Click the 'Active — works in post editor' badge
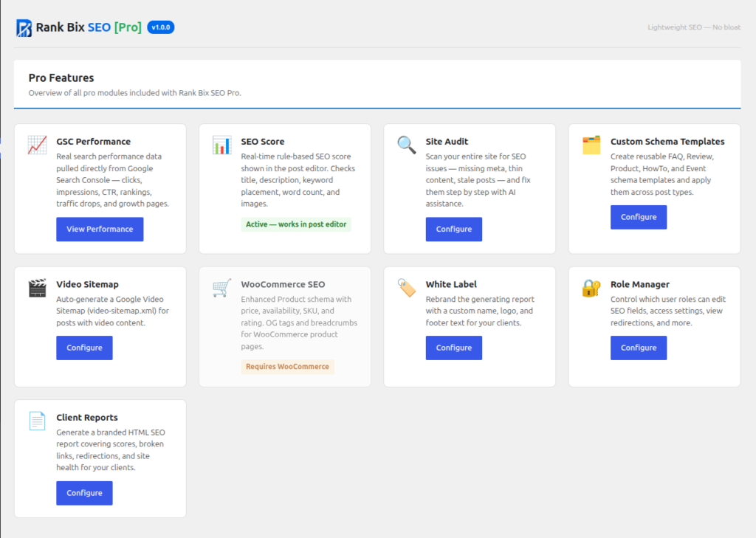Screen dimensions: 756x538 [x=296, y=224]
